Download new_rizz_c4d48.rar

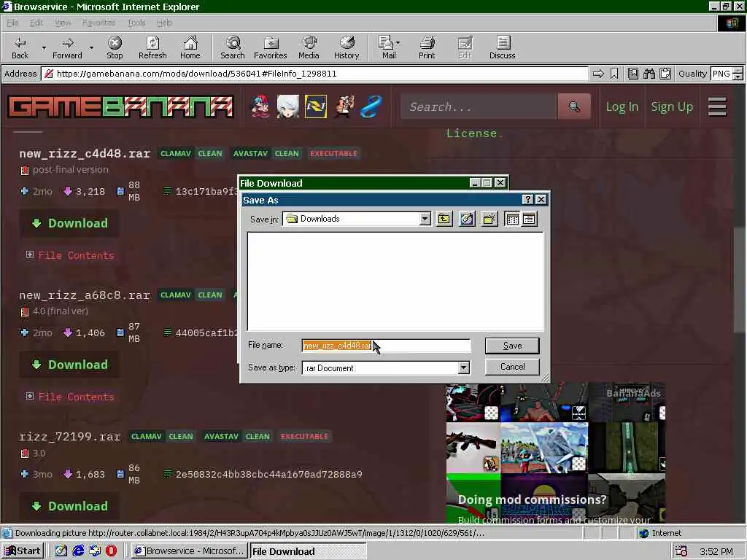[x=69, y=223]
